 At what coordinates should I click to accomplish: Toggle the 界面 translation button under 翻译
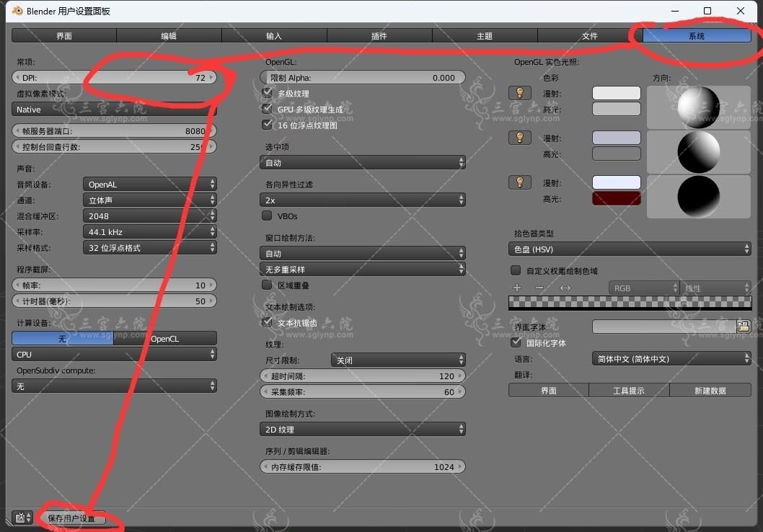(549, 391)
